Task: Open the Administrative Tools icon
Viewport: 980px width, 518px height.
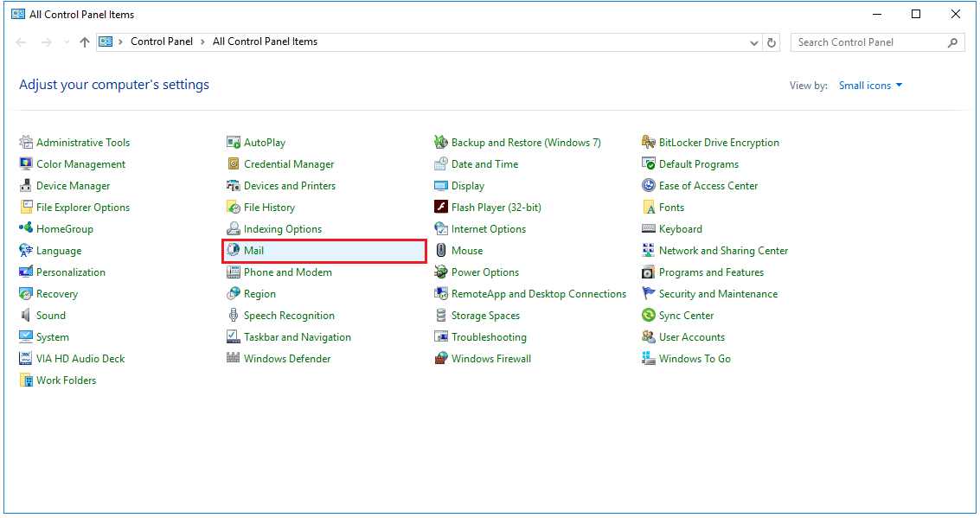Action: click(x=26, y=143)
